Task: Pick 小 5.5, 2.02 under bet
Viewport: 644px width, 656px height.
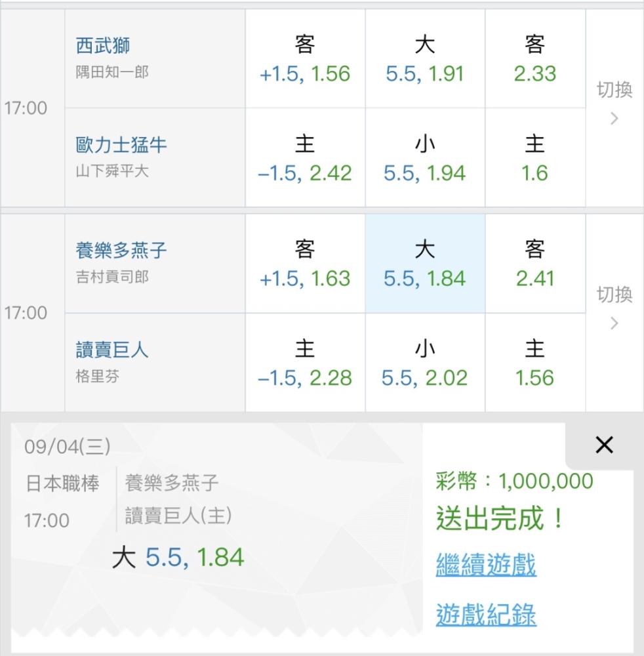Action: pos(425,363)
